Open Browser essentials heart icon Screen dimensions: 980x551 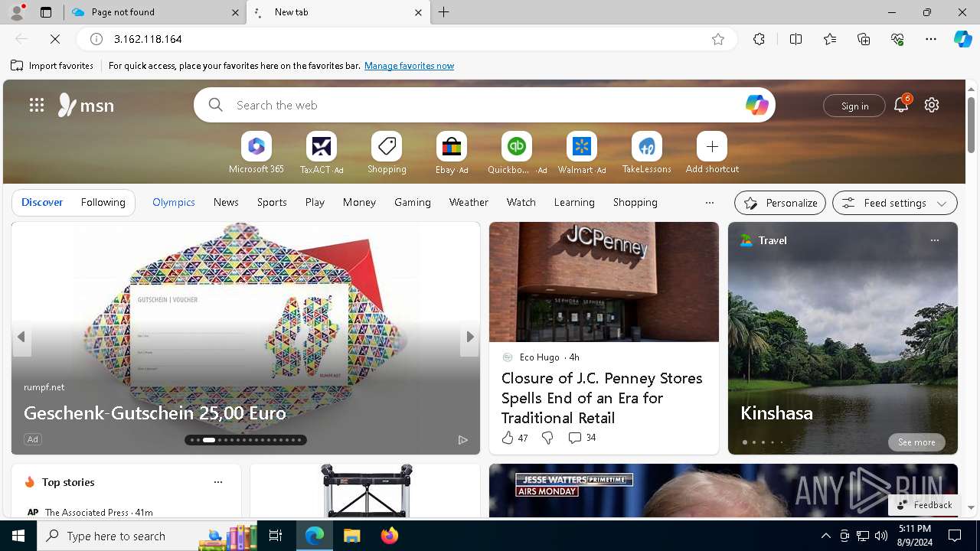897,39
